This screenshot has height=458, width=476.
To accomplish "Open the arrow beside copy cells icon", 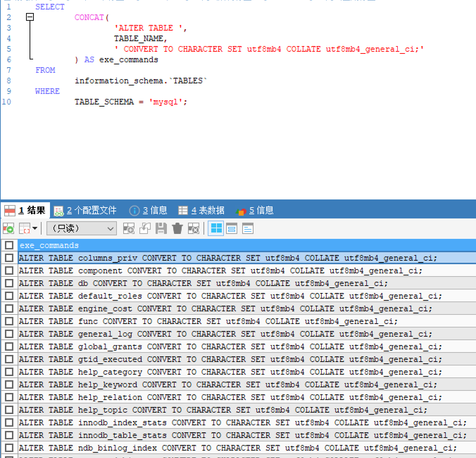I will (x=35, y=229).
